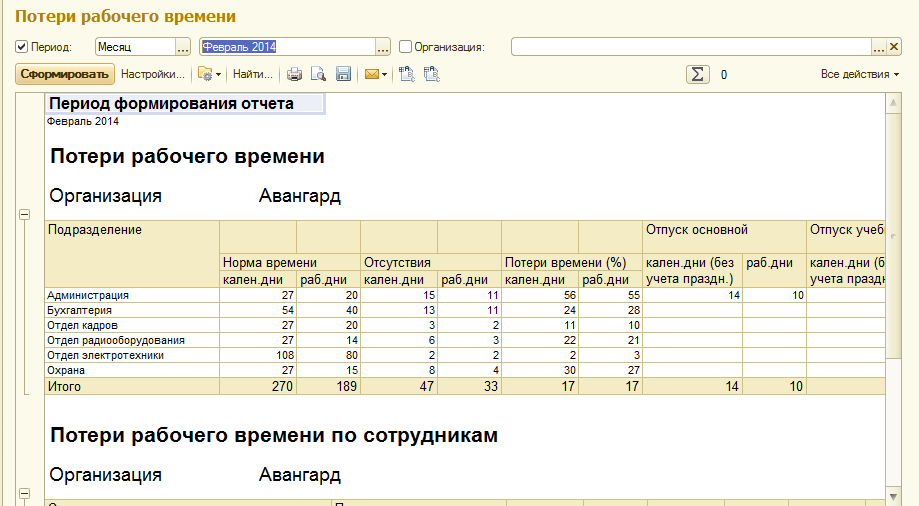The height and width of the screenshot is (506, 919).
Task: Open the Все действия menu
Action: pyautogui.click(x=859, y=74)
